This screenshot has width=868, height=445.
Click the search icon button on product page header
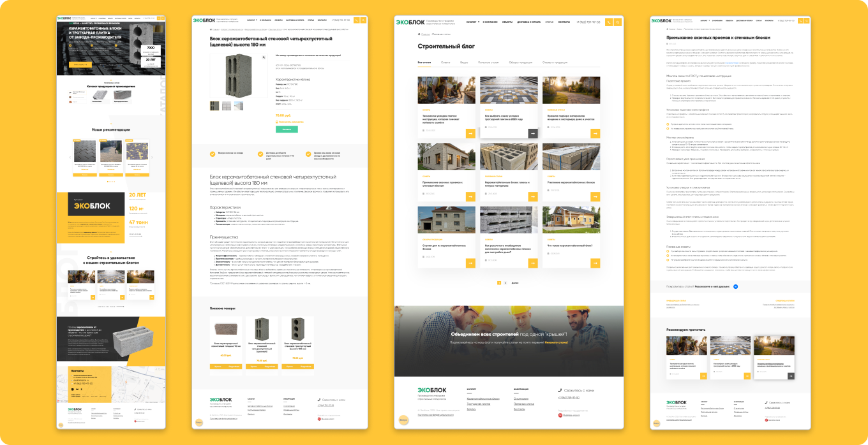(363, 20)
